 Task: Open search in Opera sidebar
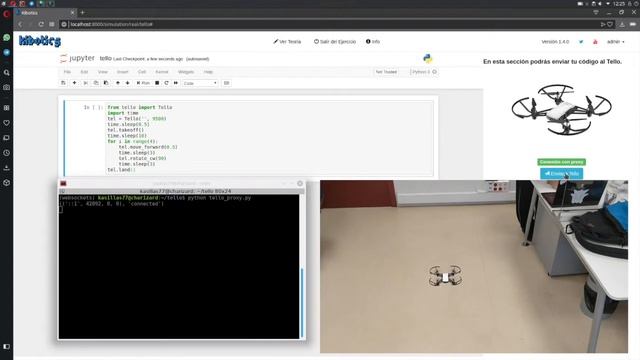[7, 73]
